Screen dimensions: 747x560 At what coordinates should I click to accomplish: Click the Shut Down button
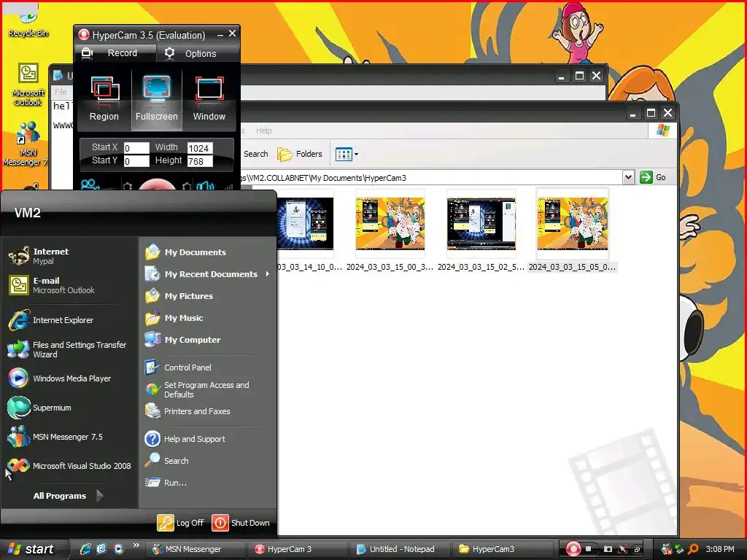coord(241,522)
